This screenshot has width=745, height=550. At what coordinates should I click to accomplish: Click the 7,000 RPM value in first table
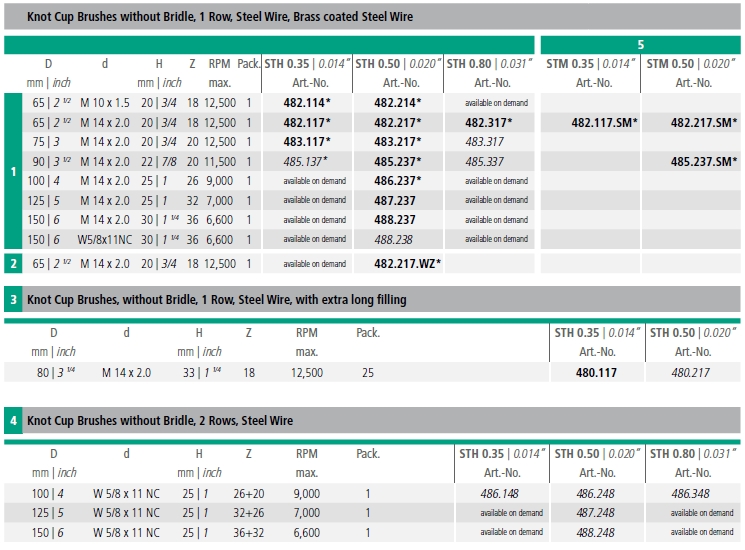coord(220,200)
